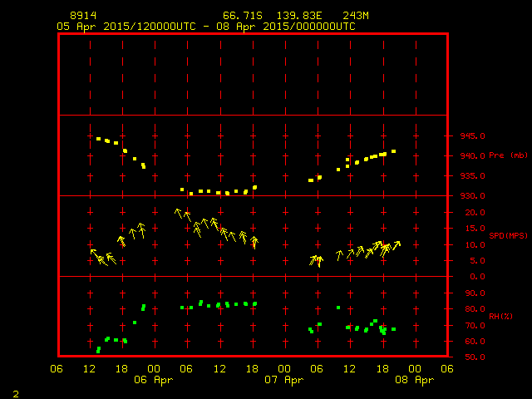Click the station ID "8914" in header

click(83, 16)
